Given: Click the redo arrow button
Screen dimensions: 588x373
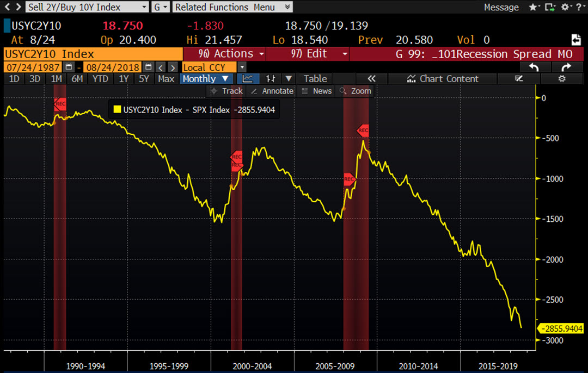Looking at the screenshot, I should click(x=566, y=67).
